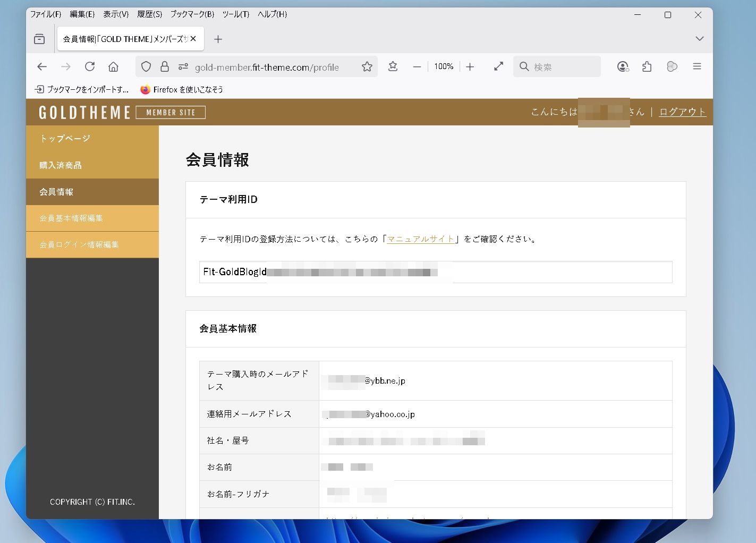Show site security padlock info
The image size is (756, 543).
point(165,66)
